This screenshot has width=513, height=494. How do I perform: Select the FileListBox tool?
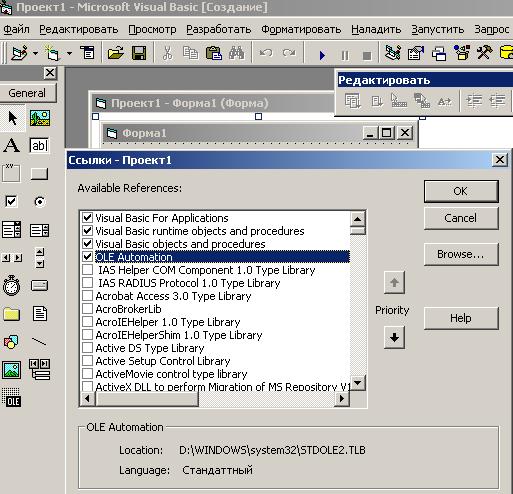coord(40,314)
